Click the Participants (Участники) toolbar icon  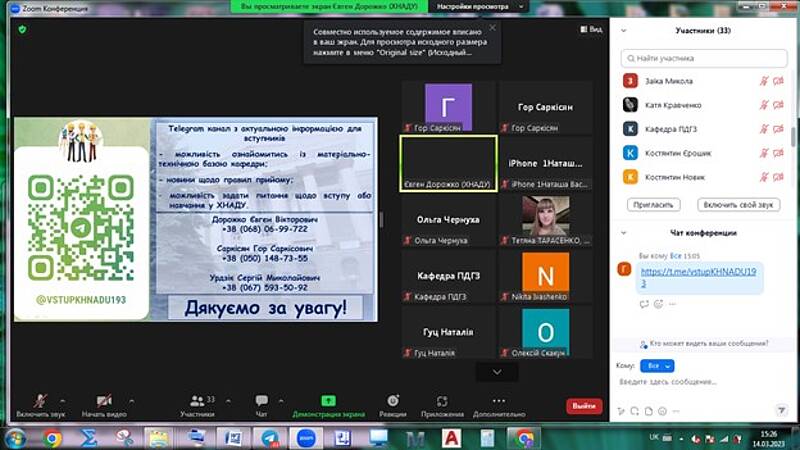point(196,400)
